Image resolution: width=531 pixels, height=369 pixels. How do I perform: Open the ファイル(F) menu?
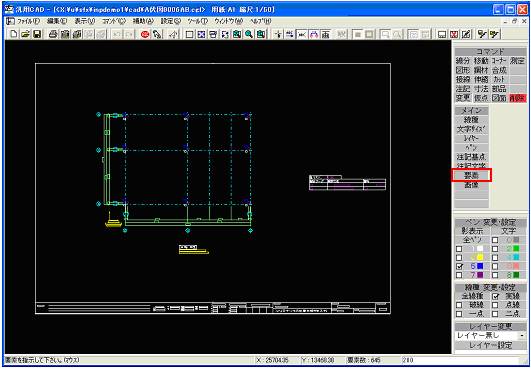(28, 21)
